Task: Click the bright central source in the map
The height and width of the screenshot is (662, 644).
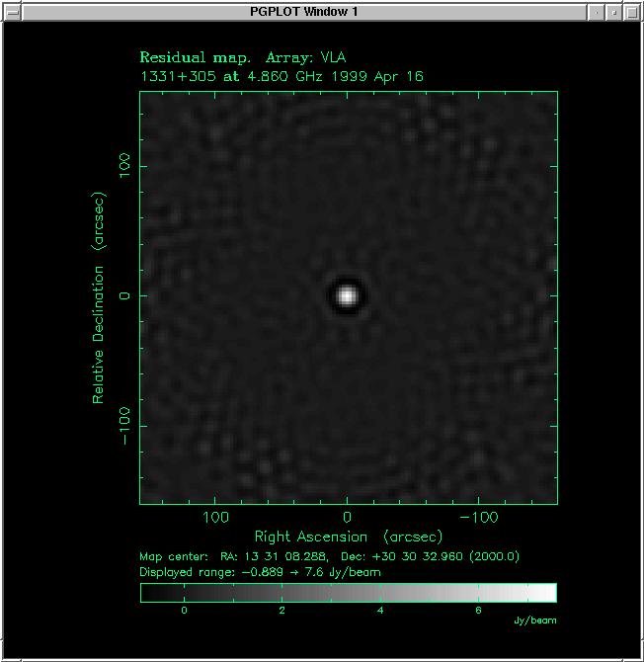Action: tap(347, 294)
